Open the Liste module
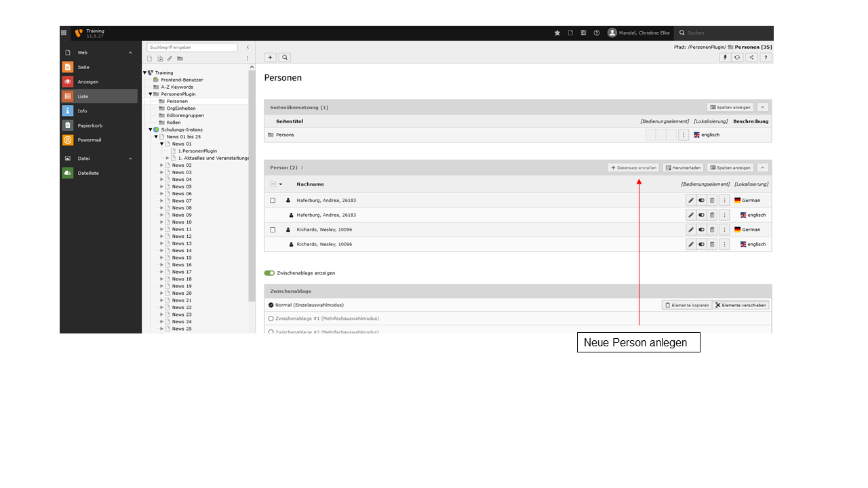Screen dimensions: 868x488 [x=83, y=96]
